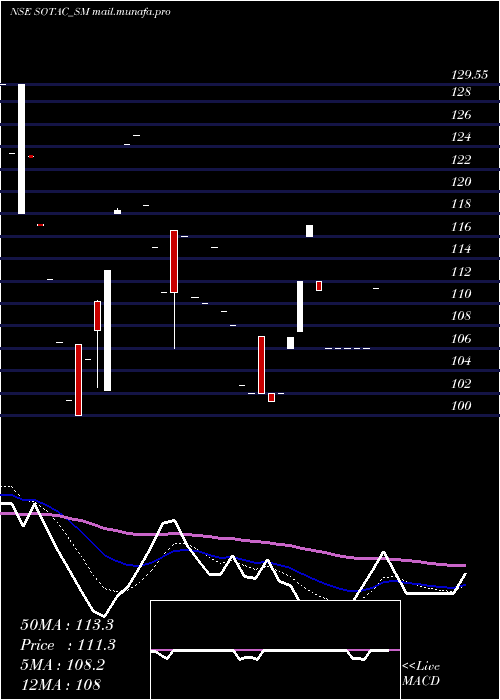Click the 102 price axis label
The image size is (500, 700).
[x=461, y=383]
